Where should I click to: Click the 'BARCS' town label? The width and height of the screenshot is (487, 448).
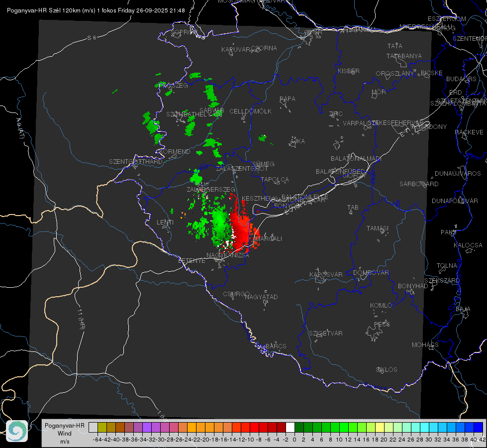(276, 346)
